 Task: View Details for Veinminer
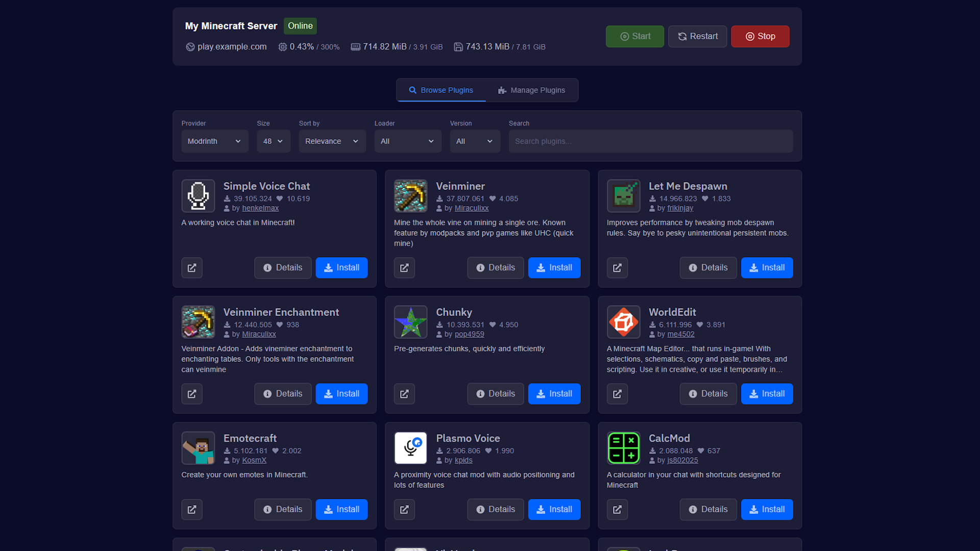496,268
